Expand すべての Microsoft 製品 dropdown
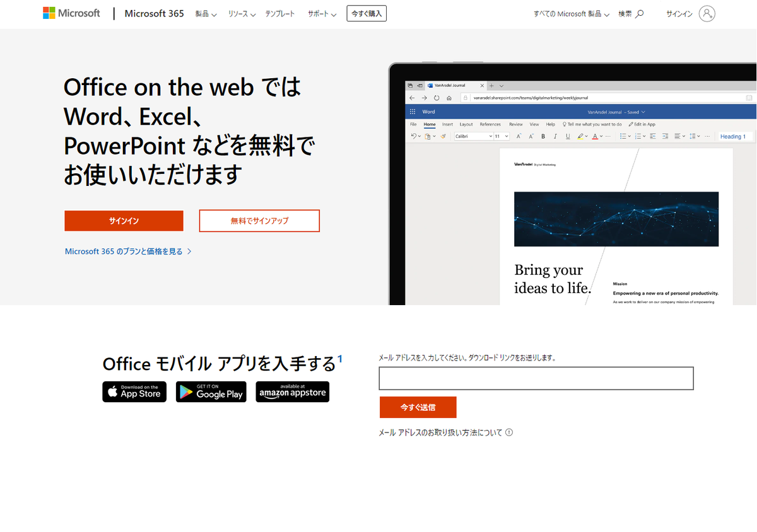Image resolution: width=757 pixels, height=532 pixels. tap(572, 13)
